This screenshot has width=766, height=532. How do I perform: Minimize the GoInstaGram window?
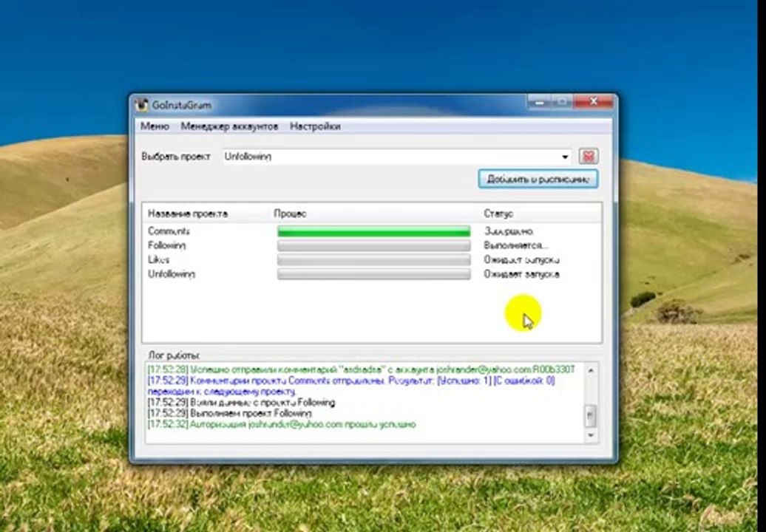(539, 102)
